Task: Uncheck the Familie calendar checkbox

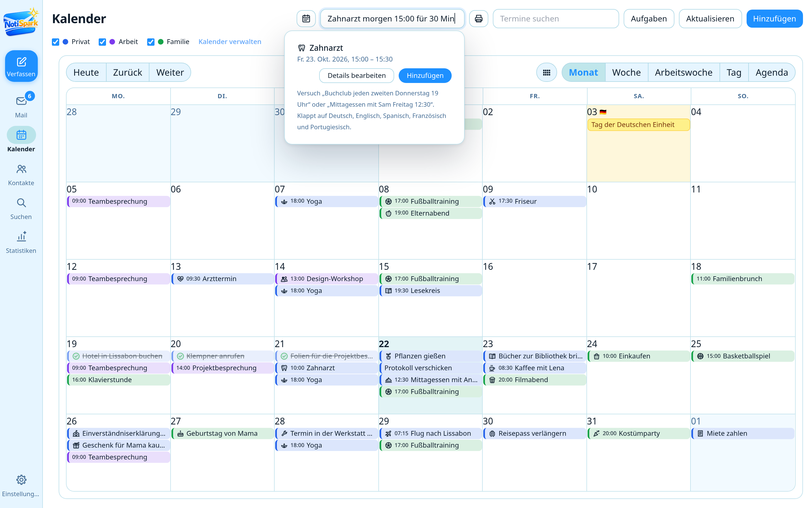Action: coord(151,42)
